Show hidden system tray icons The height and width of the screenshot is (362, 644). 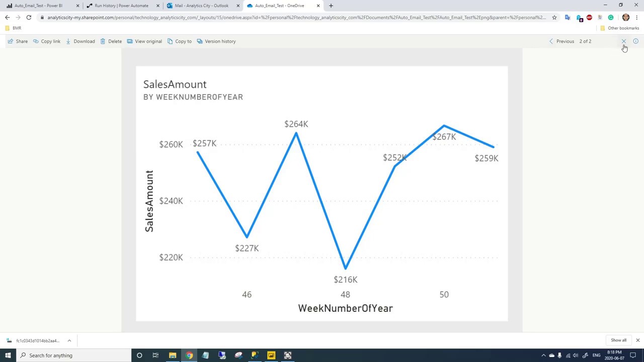pos(543,355)
